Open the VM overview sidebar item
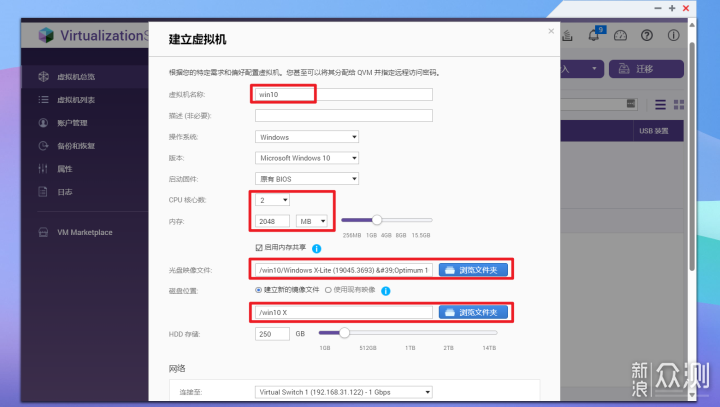 point(85,77)
